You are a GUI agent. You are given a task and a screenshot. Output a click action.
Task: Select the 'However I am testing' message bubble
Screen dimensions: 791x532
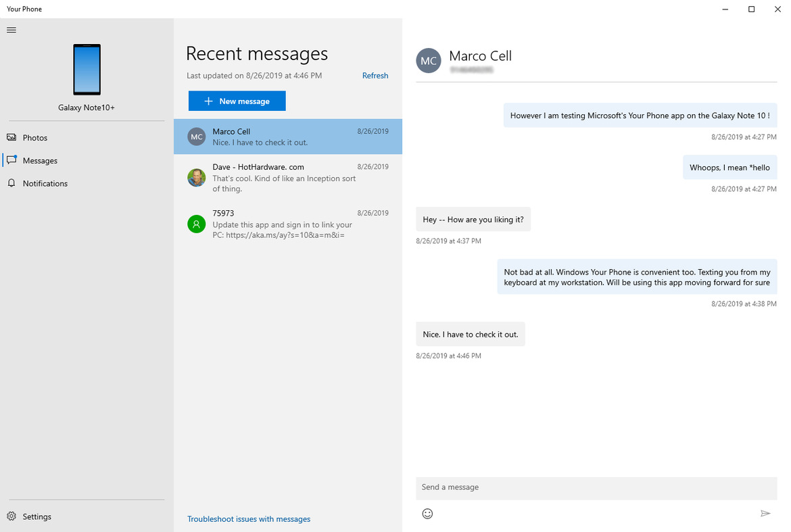click(x=640, y=116)
